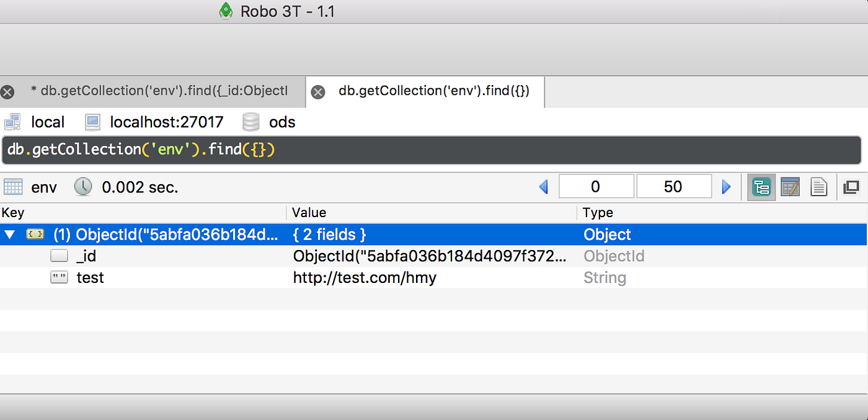Viewport: 868px width, 420px height.
Task: Click the ods database icon
Action: coord(250,122)
